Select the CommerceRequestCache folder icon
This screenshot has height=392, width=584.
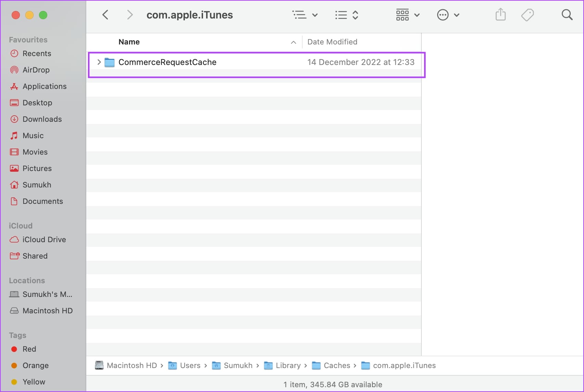click(x=110, y=62)
